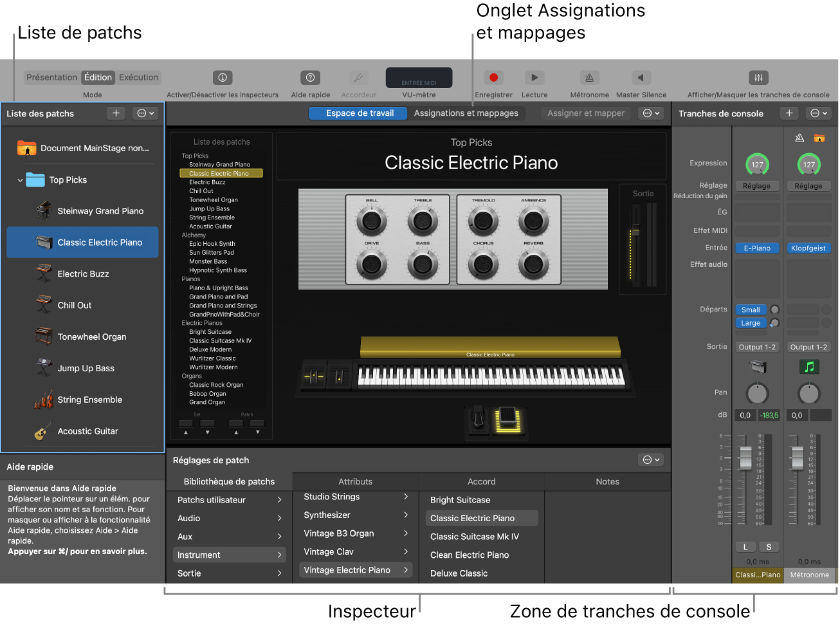Click the Master Silence speaker icon
Image resolution: width=840 pixels, height=628 pixels.
pos(641,77)
